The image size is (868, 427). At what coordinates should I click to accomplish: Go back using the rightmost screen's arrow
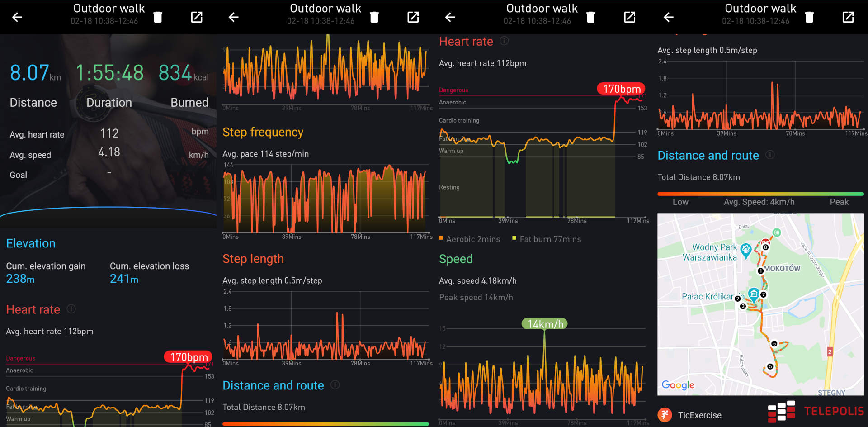click(x=668, y=17)
